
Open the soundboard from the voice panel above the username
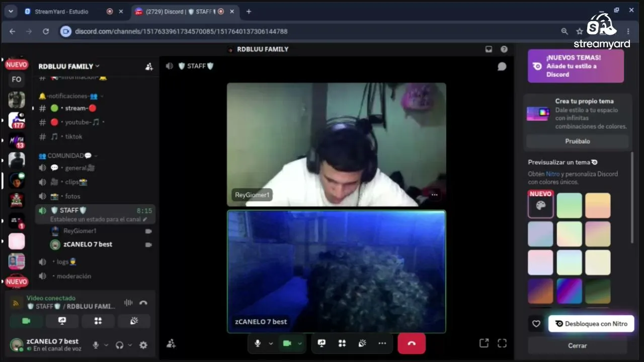point(134,321)
